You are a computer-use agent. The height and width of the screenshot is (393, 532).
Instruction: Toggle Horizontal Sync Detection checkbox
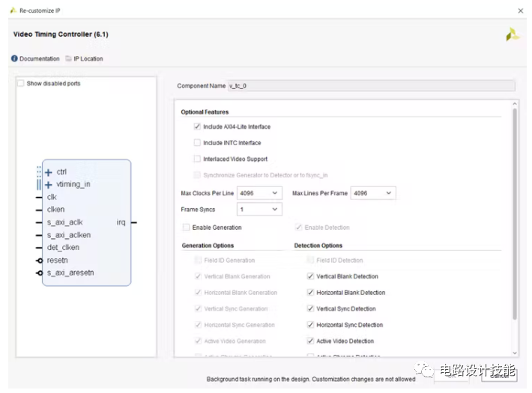coord(310,325)
